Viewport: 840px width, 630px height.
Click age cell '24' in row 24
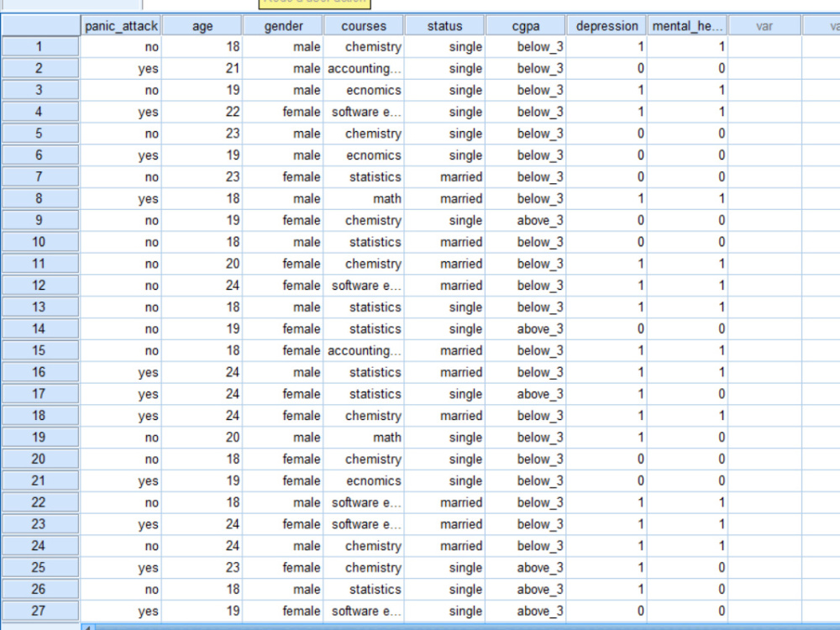(x=202, y=546)
